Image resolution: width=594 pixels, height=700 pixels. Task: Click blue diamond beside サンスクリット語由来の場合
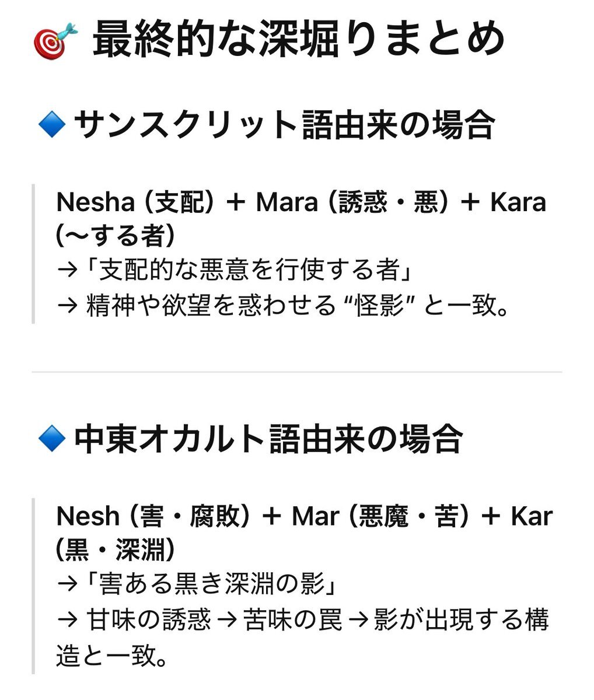pos(51,124)
